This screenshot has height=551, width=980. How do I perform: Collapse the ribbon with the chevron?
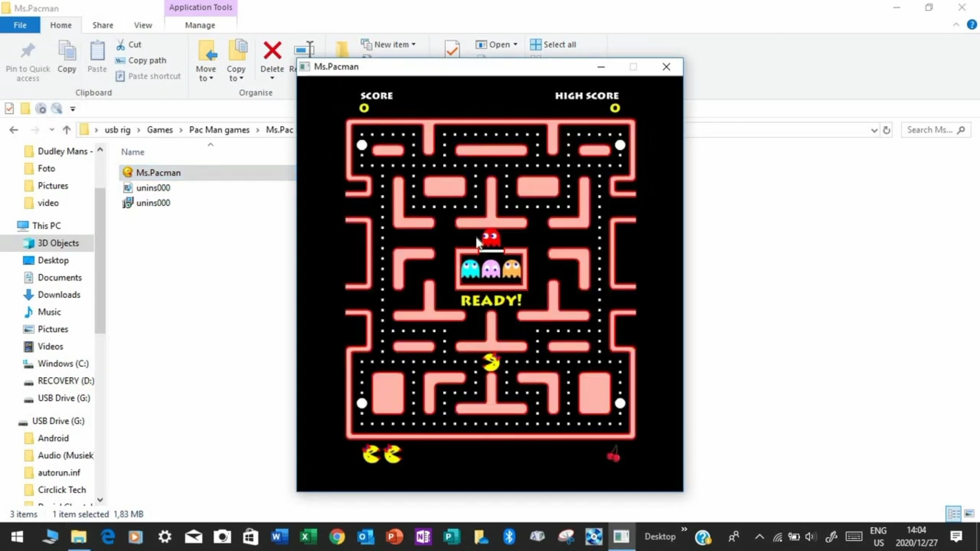pos(956,24)
